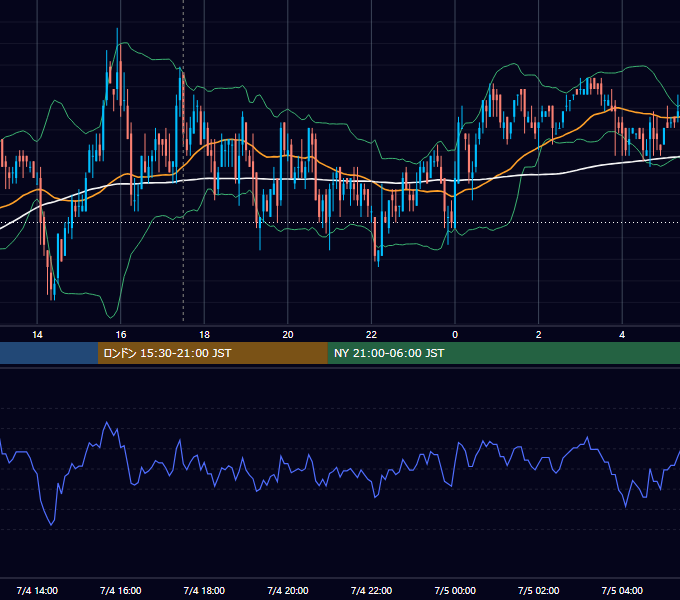Click the 7/5 02:00 date label
680x600 pixels.
click(539, 590)
